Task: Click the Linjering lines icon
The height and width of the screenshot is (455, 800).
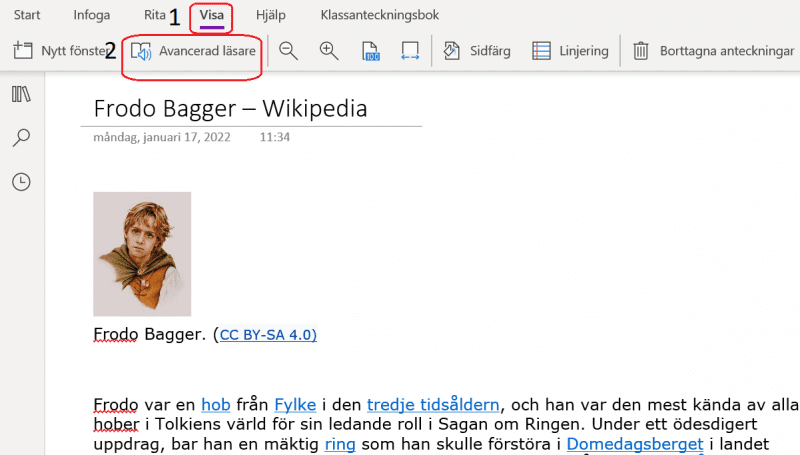Action: tap(541, 51)
